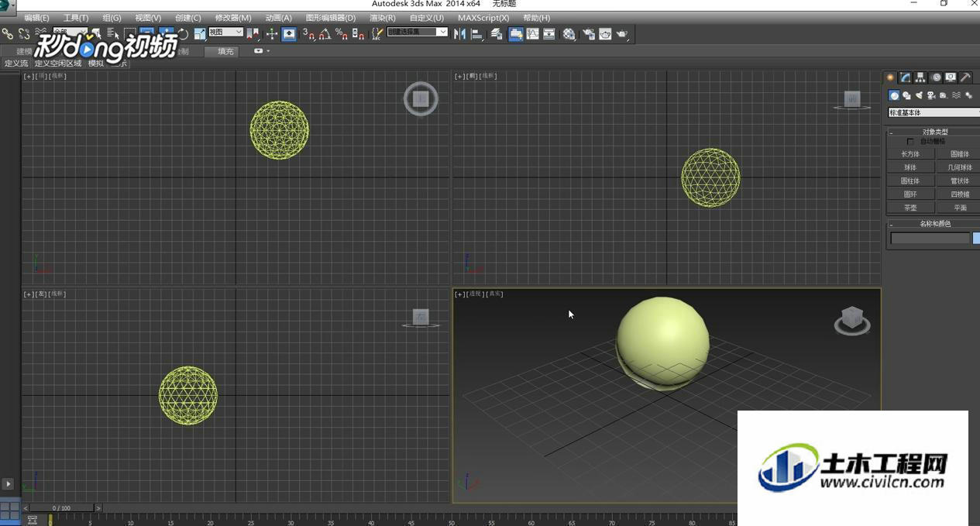Enable 自动栅格 checkbox
The height and width of the screenshot is (526, 980).
tap(910, 142)
